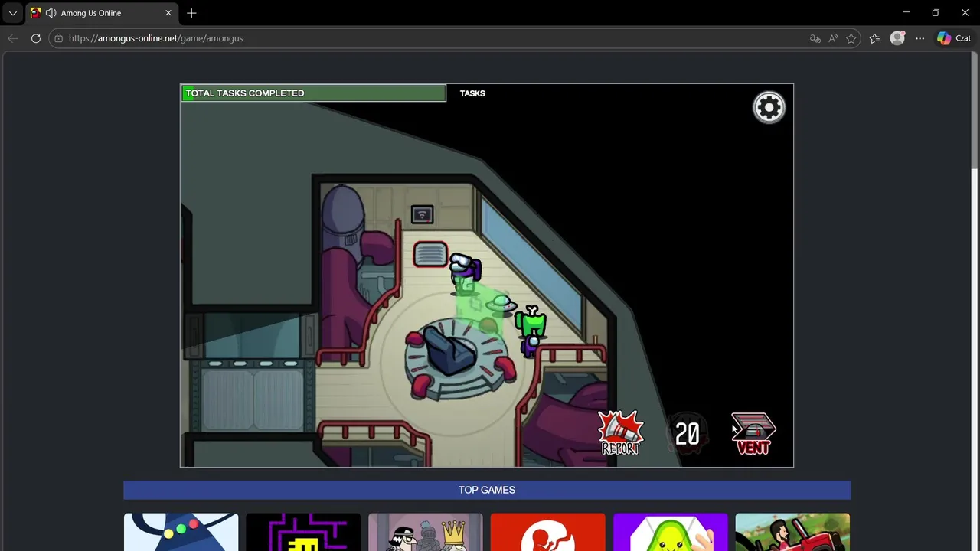Click the white-hat purple crewmate
Screen dimensions: 980x551
[x=465, y=274]
